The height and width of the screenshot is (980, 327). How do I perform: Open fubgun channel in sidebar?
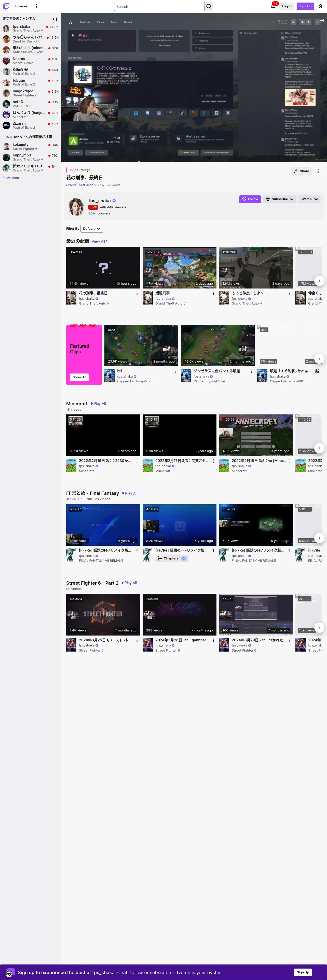pyautogui.click(x=31, y=82)
